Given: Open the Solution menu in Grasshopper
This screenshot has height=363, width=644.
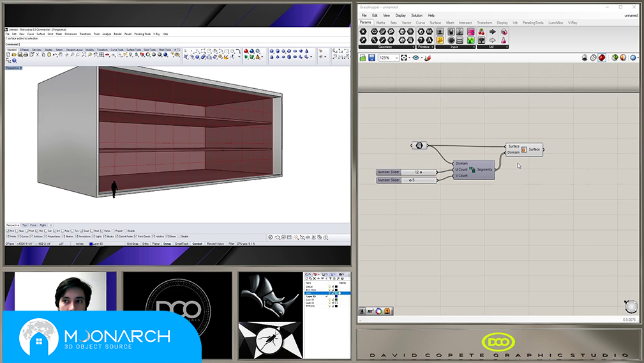Looking at the screenshot, I should (417, 15).
